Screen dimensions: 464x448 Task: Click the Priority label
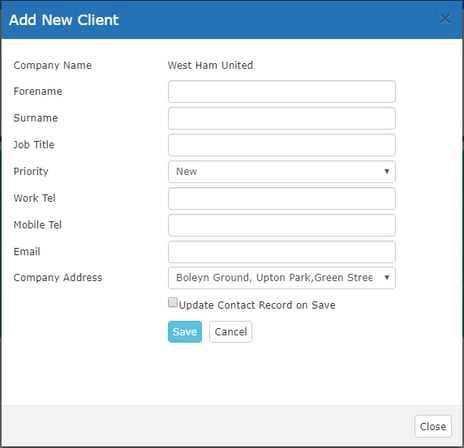[x=31, y=171]
